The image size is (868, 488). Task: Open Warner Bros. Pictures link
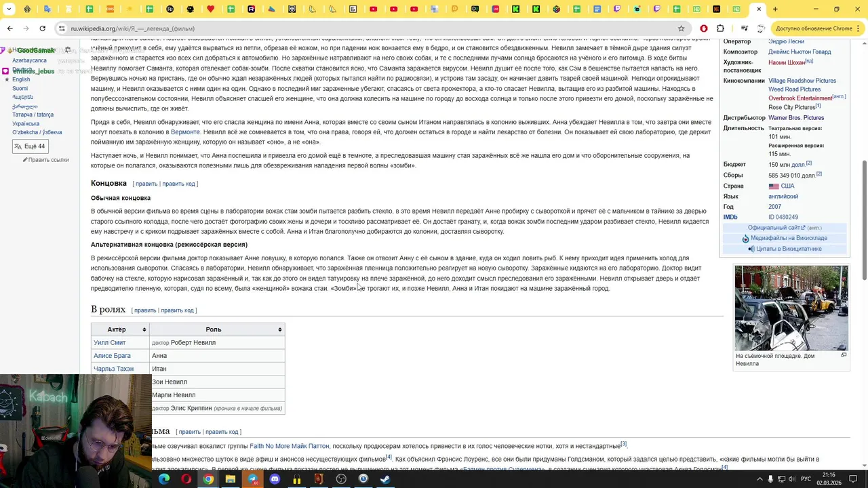[796, 118]
